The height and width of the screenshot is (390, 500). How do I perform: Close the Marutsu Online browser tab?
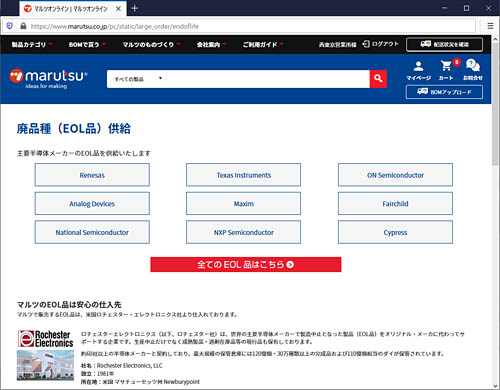118,9
